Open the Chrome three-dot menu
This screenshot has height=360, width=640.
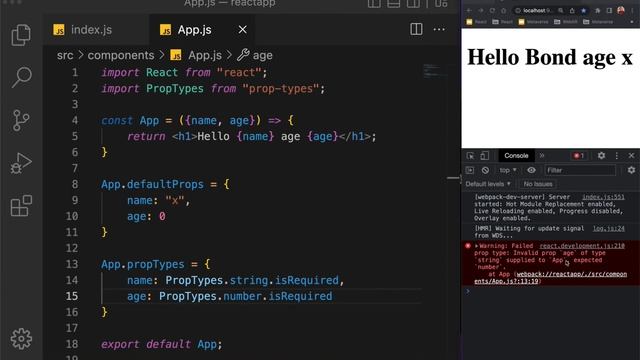click(632, 11)
